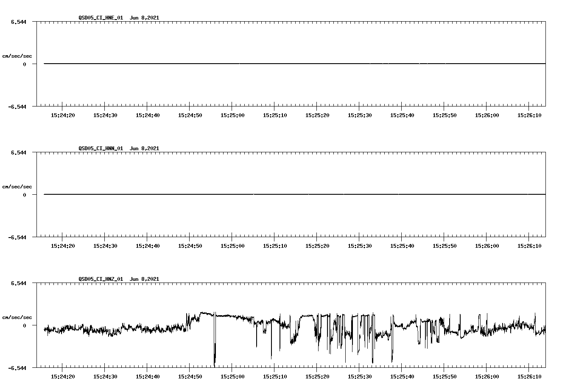This screenshot has height=392, width=576.
Task: Select the -6.544 lower limit on HNE plot
Action: [x=17, y=107]
